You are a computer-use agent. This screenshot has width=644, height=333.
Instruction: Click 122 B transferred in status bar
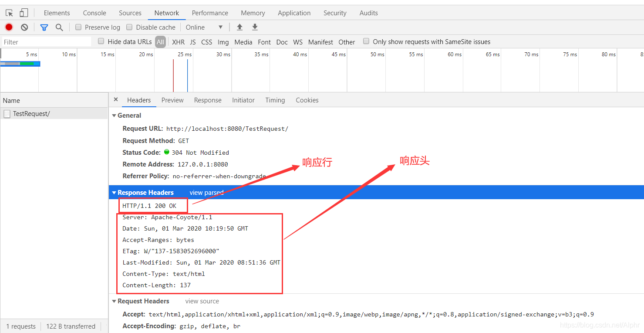coord(71,326)
